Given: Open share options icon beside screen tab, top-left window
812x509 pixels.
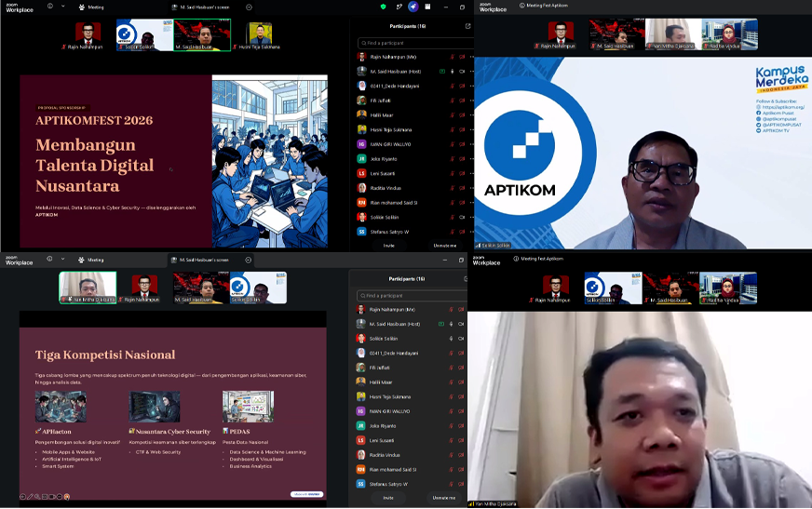Looking at the screenshot, I should coord(249,7).
